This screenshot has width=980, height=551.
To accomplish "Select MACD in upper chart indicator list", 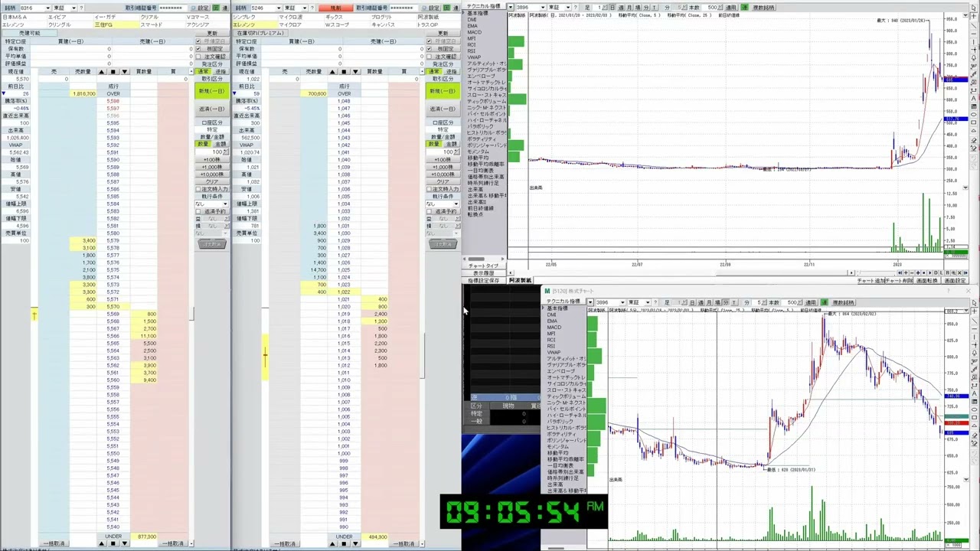I will pos(475,32).
